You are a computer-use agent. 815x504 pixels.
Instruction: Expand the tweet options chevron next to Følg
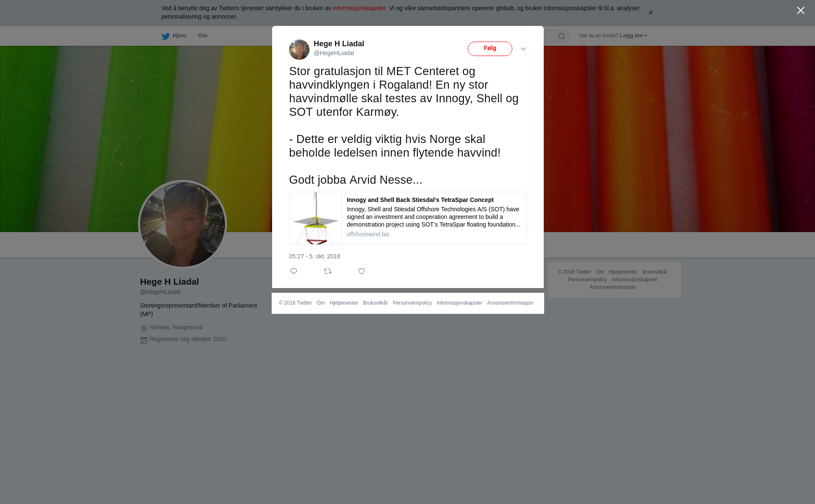click(523, 49)
